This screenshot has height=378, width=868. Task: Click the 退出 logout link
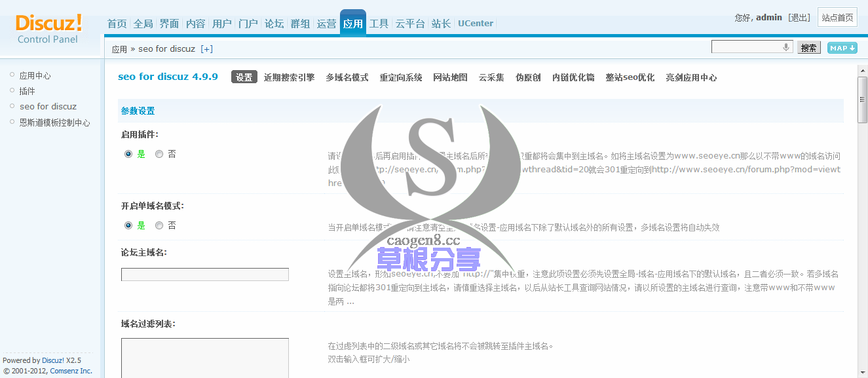[799, 18]
